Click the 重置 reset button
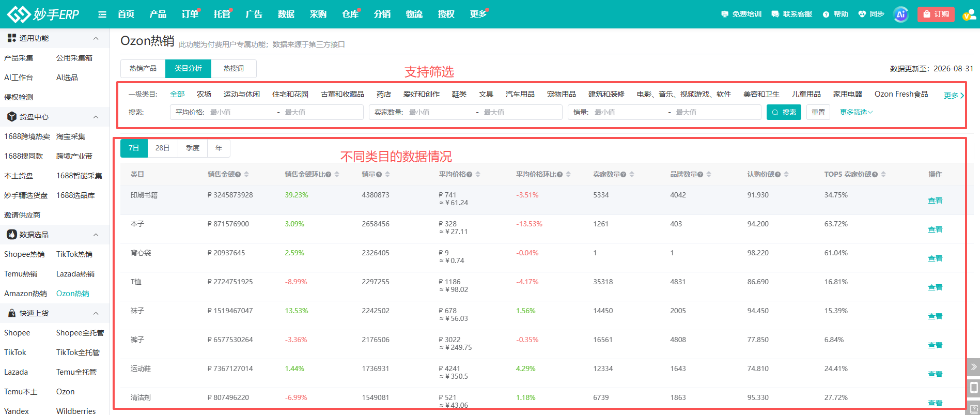This screenshot has width=980, height=415. [818, 112]
